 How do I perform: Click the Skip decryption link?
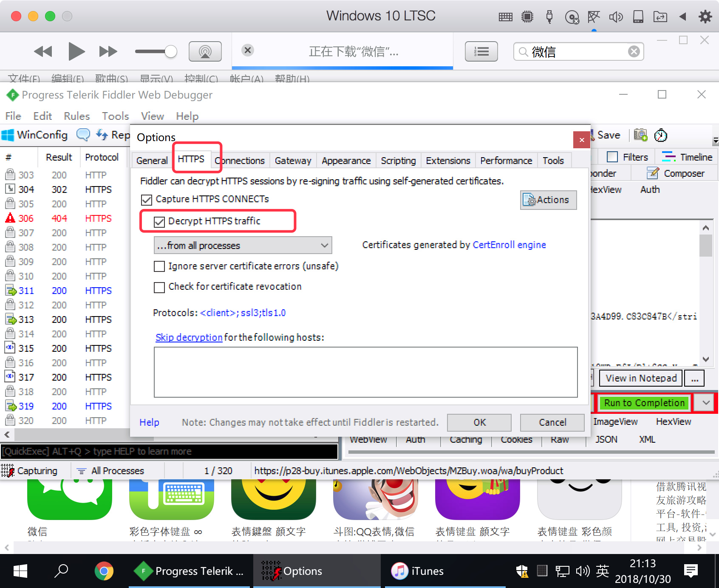[189, 337]
